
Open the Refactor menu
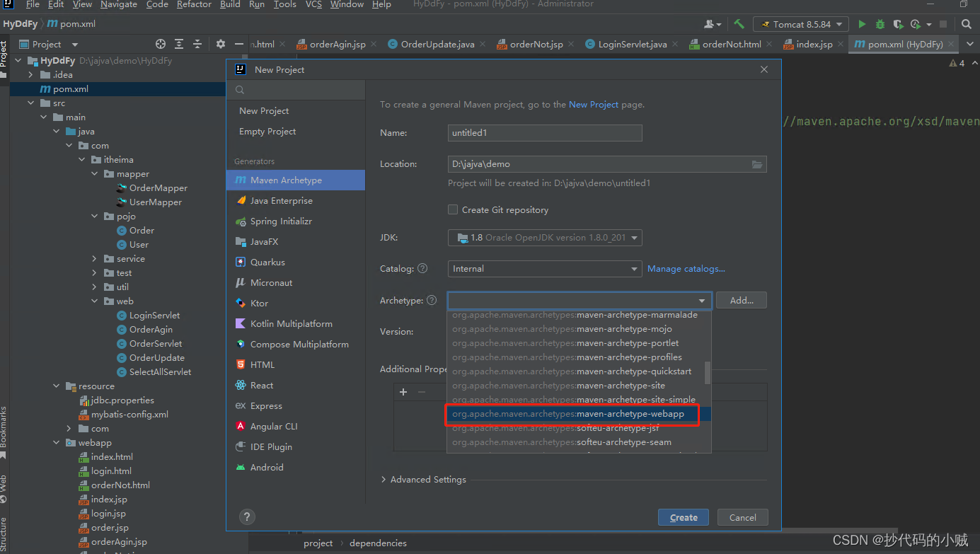(195, 4)
